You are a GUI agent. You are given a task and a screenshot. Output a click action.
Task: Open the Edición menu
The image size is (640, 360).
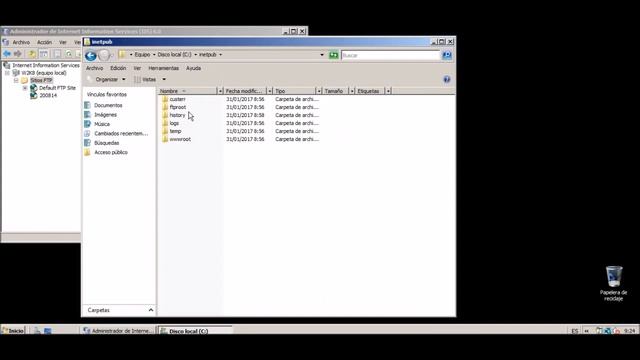click(118, 68)
